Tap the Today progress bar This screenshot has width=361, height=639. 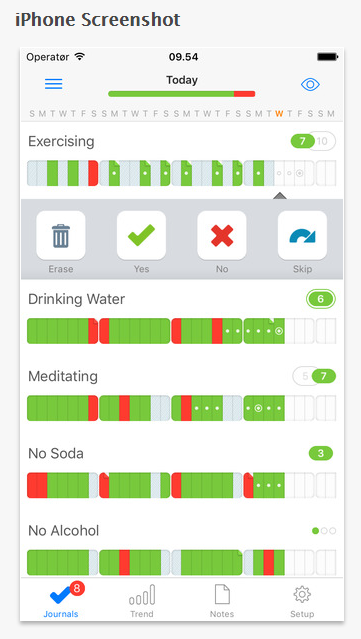[182, 94]
